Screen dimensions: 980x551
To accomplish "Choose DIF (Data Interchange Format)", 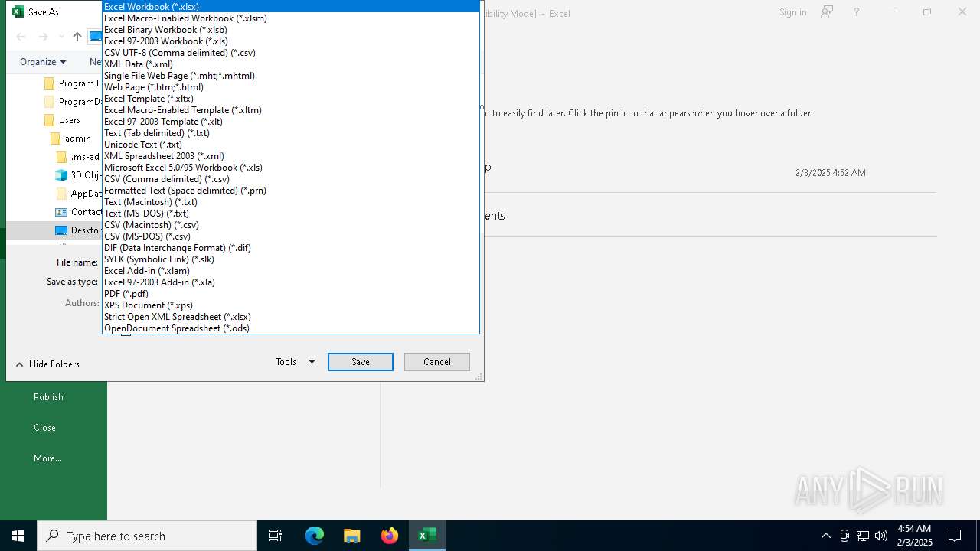I will pyautogui.click(x=291, y=248).
